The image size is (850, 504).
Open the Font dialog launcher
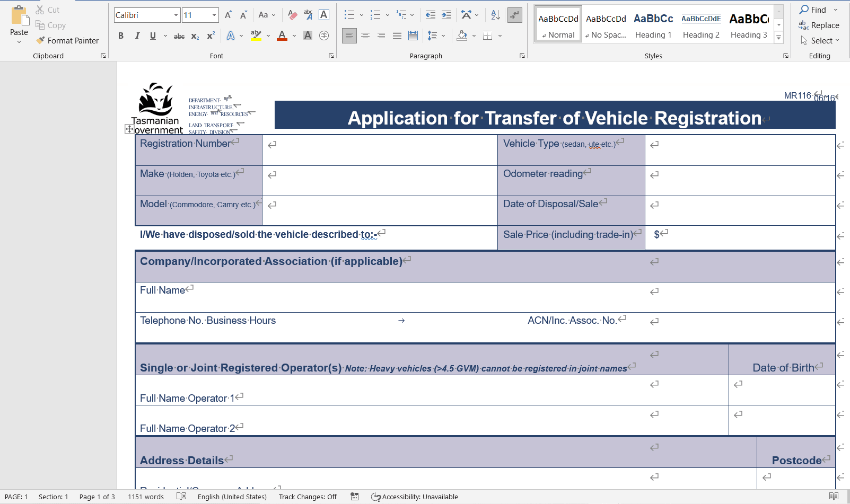(331, 56)
